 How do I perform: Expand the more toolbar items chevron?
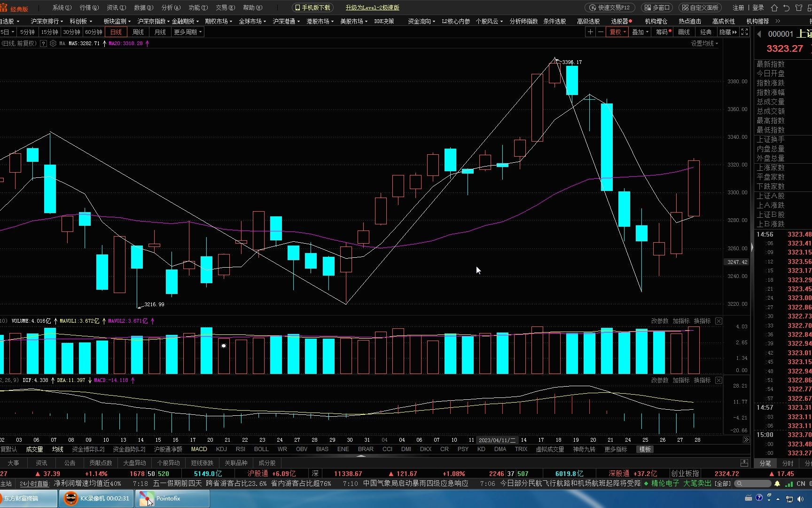[x=778, y=21]
